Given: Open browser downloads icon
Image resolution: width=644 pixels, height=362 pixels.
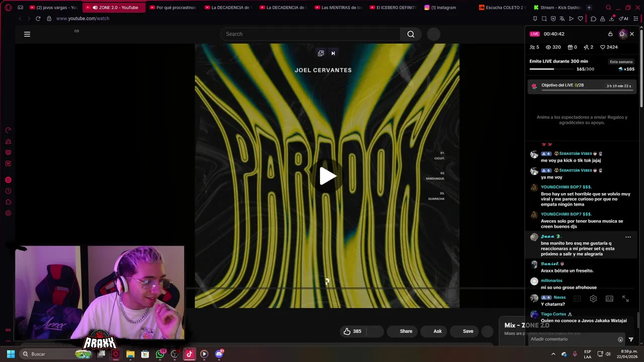Looking at the screenshot, I should (x=611, y=19).
